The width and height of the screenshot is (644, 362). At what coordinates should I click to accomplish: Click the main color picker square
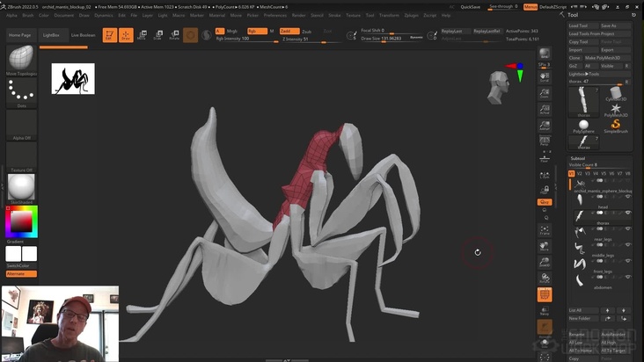19,221
